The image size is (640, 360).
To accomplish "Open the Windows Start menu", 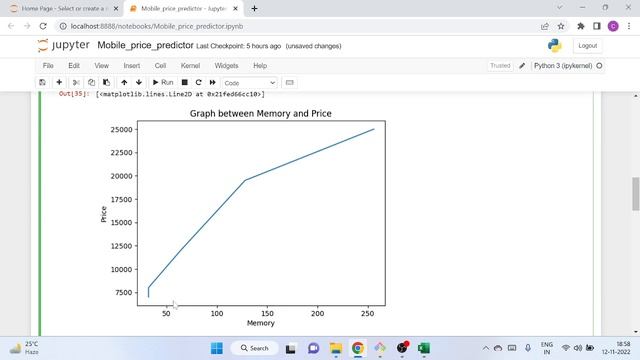I will coord(217,348).
